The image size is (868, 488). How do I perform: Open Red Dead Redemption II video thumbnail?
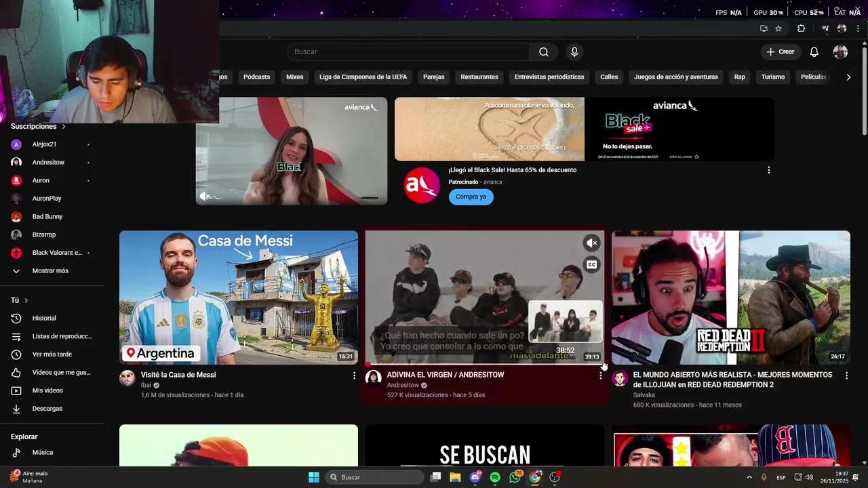point(731,298)
